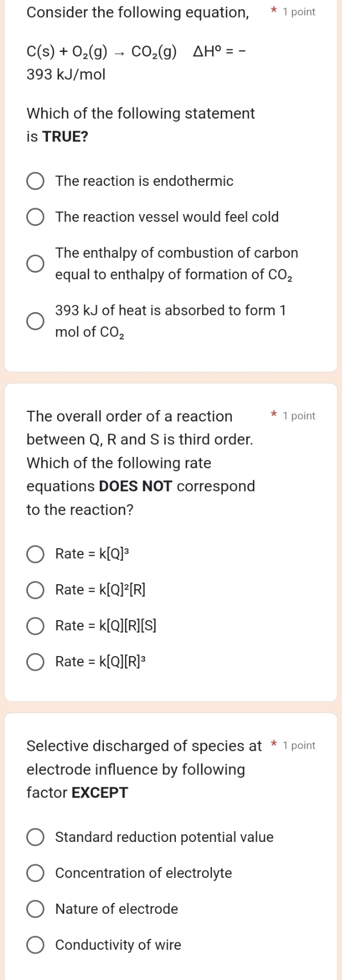Viewport: 342px width, 980px height.
Task: Click "1 point" label on the first question
Action: click(299, 12)
